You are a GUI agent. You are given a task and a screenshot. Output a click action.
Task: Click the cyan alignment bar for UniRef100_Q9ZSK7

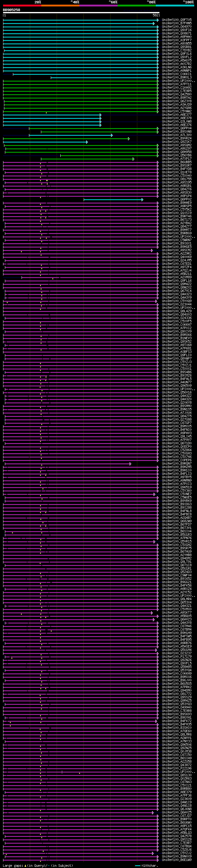[46, 142]
